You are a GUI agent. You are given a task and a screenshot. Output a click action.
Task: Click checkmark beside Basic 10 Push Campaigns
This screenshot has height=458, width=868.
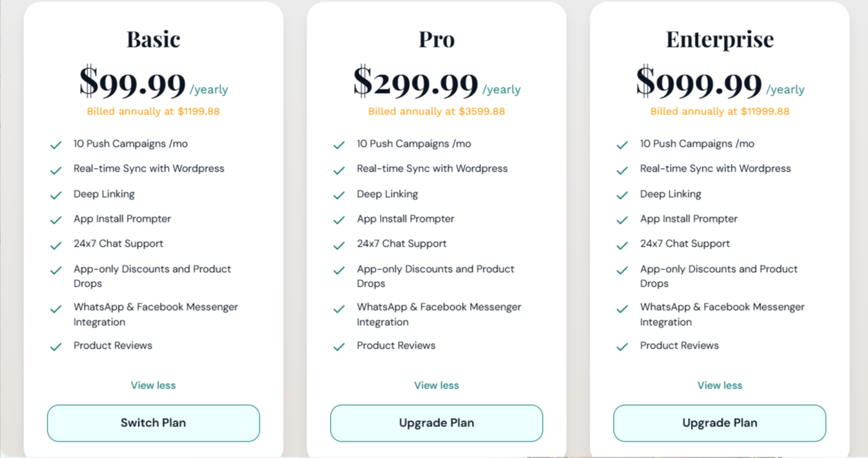pos(56,145)
